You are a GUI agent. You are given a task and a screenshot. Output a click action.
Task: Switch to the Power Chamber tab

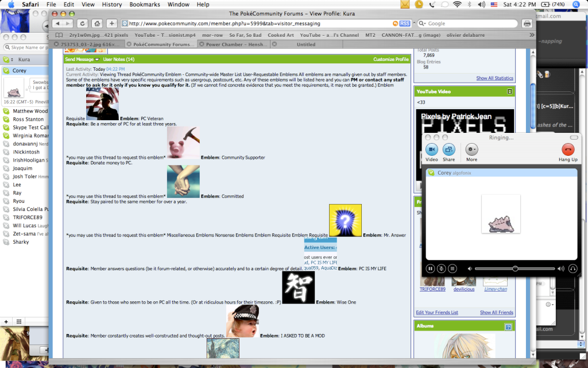click(x=233, y=44)
